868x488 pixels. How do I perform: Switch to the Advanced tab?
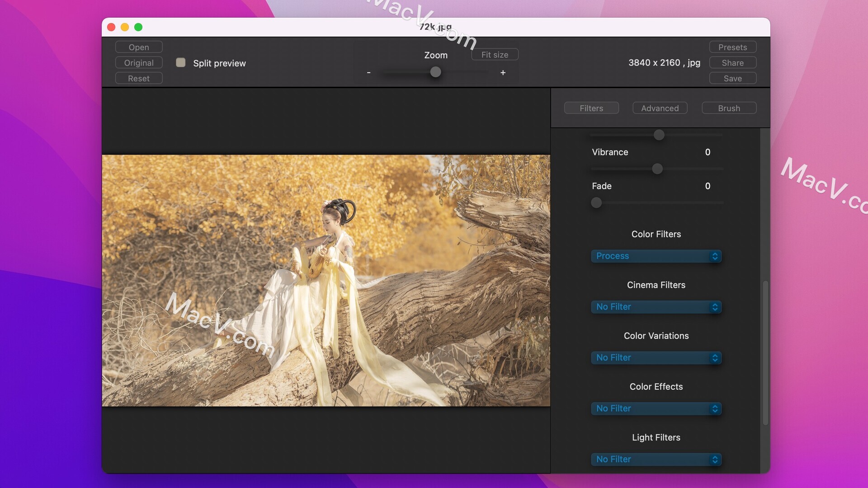click(x=660, y=108)
